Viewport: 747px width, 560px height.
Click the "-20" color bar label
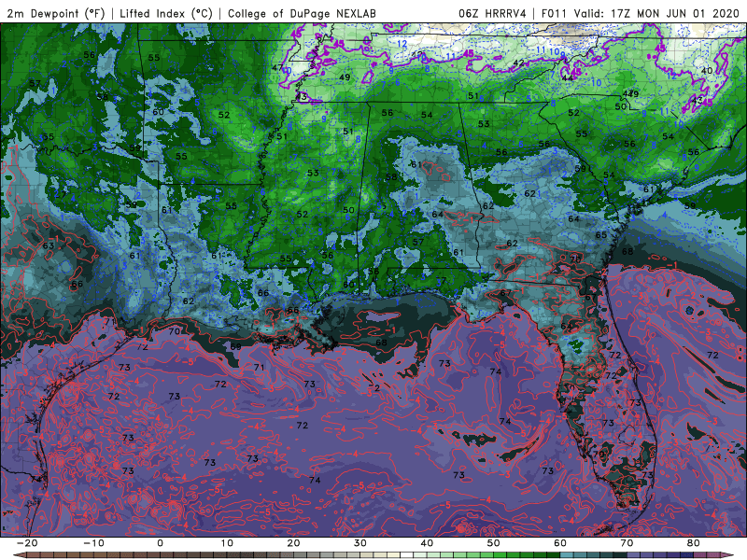[27, 543]
